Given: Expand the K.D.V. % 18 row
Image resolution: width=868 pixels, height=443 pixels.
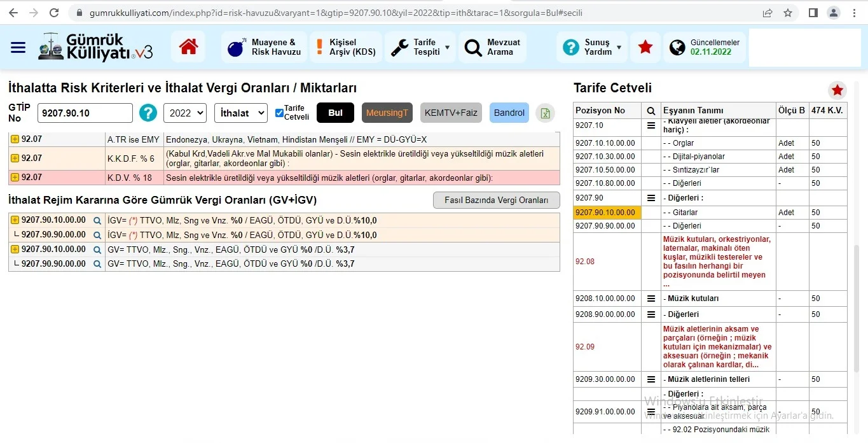Looking at the screenshot, I should [x=15, y=178].
